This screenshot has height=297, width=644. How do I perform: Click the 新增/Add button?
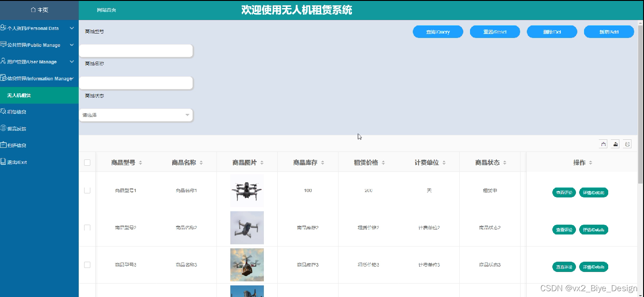click(x=609, y=32)
